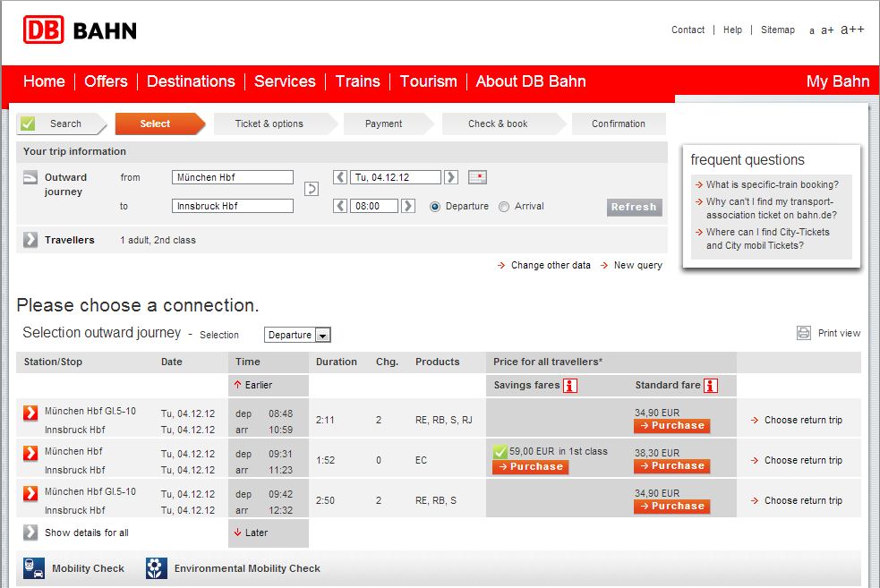Open the Selection Departure dropdown
The image size is (880, 588).
(297, 335)
